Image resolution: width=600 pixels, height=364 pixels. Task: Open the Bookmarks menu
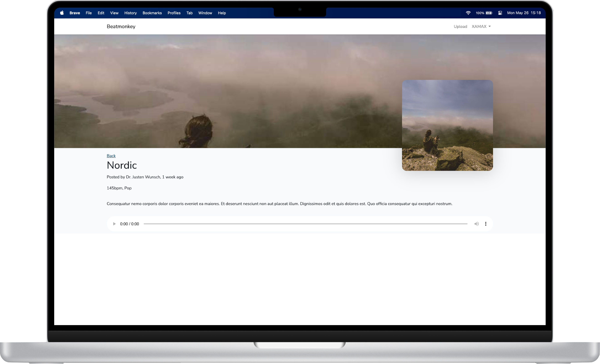pyautogui.click(x=152, y=13)
